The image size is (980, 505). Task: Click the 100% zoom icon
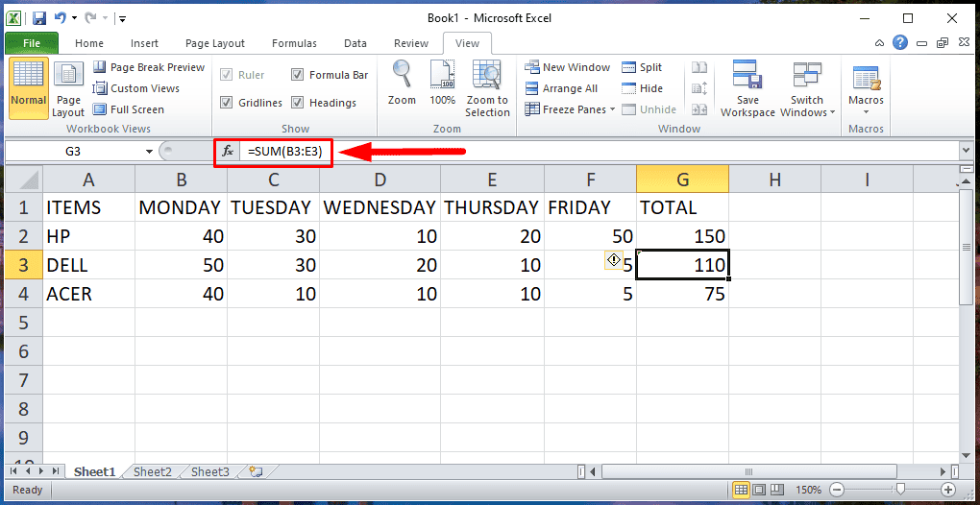(442, 75)
